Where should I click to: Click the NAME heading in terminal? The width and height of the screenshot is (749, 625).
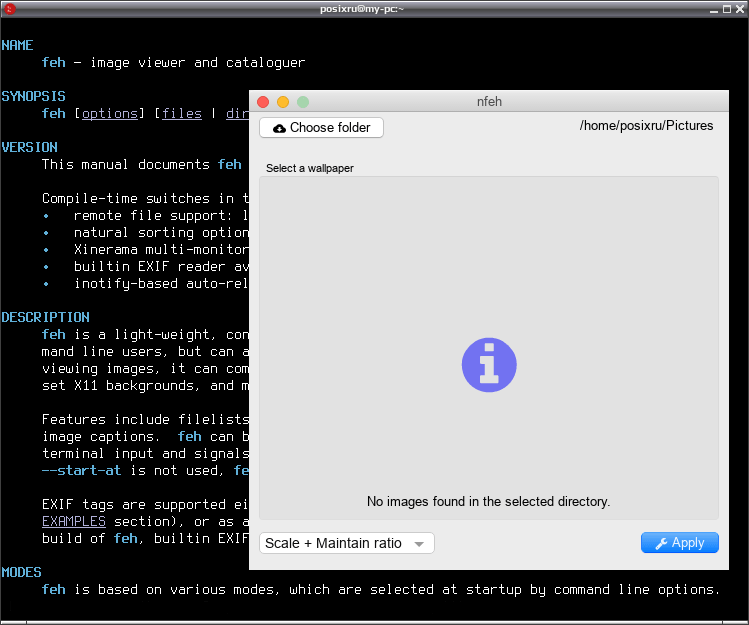(x=17, y=45)
